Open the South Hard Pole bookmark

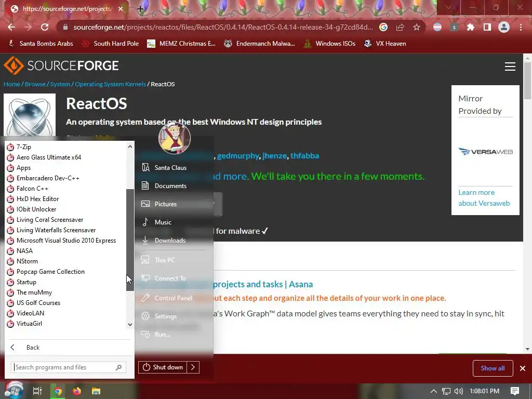tap(111, 44)
